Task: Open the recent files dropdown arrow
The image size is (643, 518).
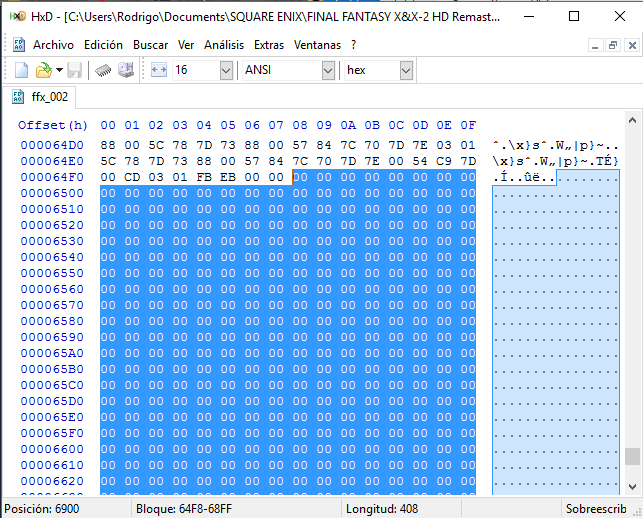Action: (x=59, y=70)
